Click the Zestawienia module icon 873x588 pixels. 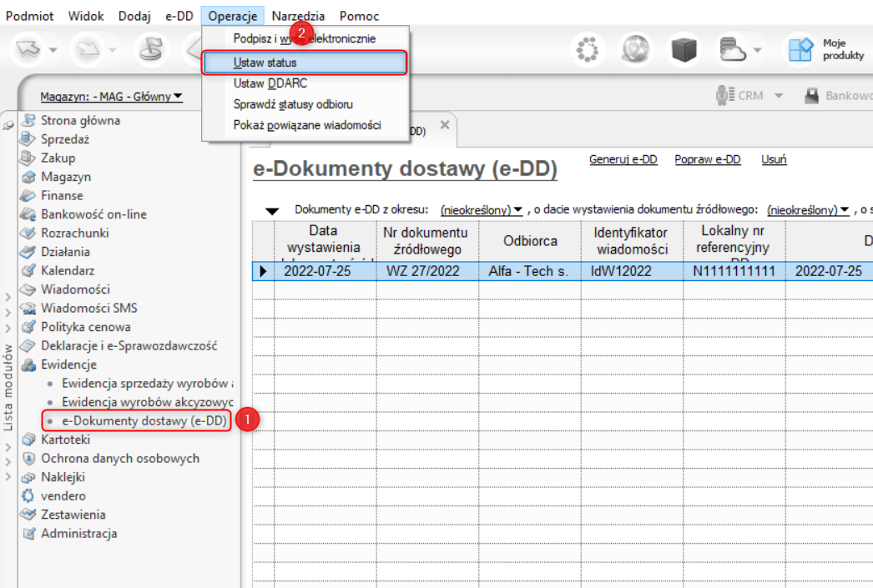point(28,515)
